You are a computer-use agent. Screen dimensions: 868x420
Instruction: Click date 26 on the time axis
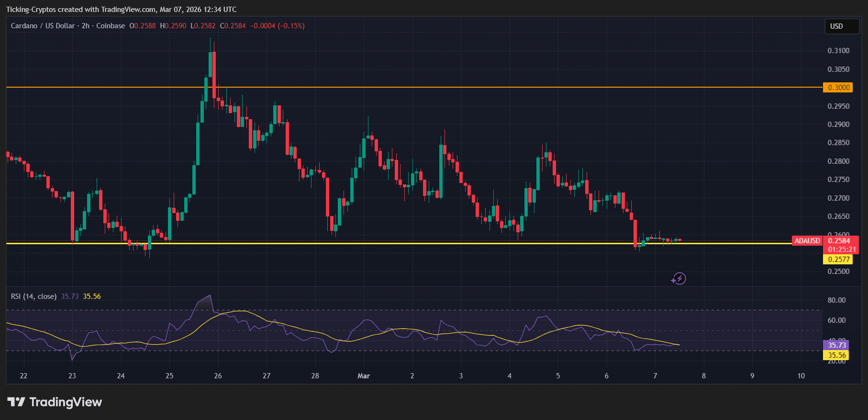(x=218, y=376)
